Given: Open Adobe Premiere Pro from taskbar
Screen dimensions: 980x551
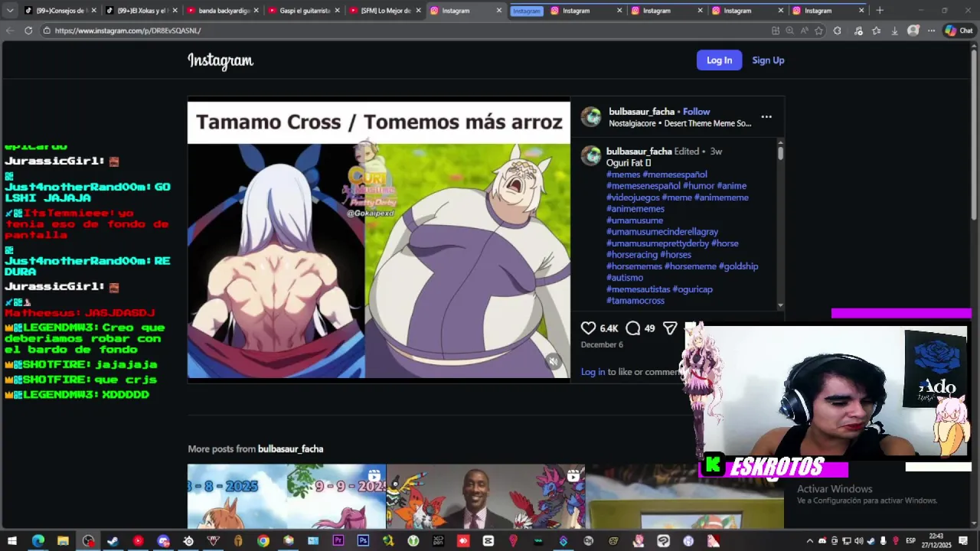Looking at the screenshot, I should (338, 541).
